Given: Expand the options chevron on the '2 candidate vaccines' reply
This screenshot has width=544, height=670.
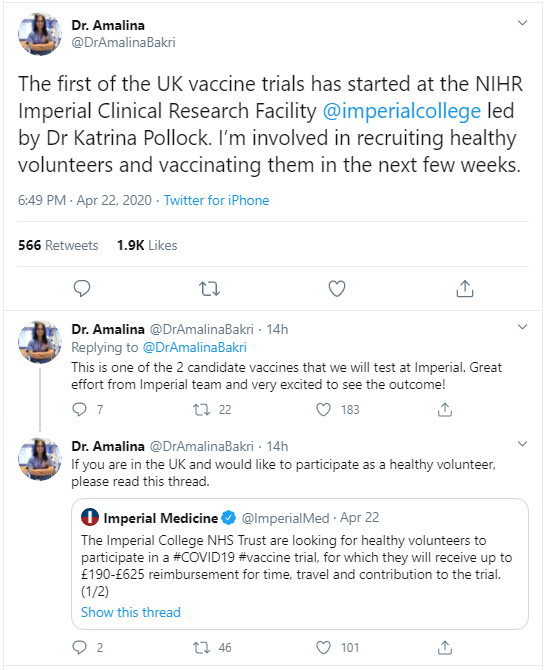Looking at the screenshot, I should 522,327.
